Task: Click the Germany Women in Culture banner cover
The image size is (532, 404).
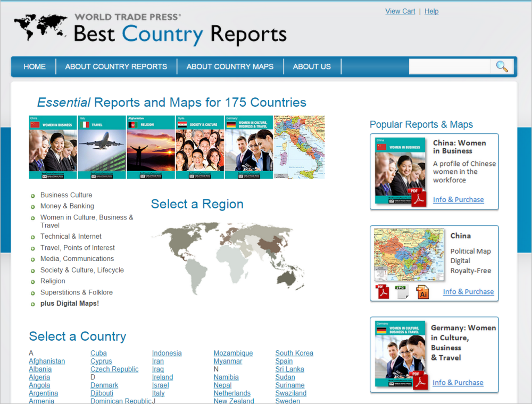Action: tap(249, 147)
